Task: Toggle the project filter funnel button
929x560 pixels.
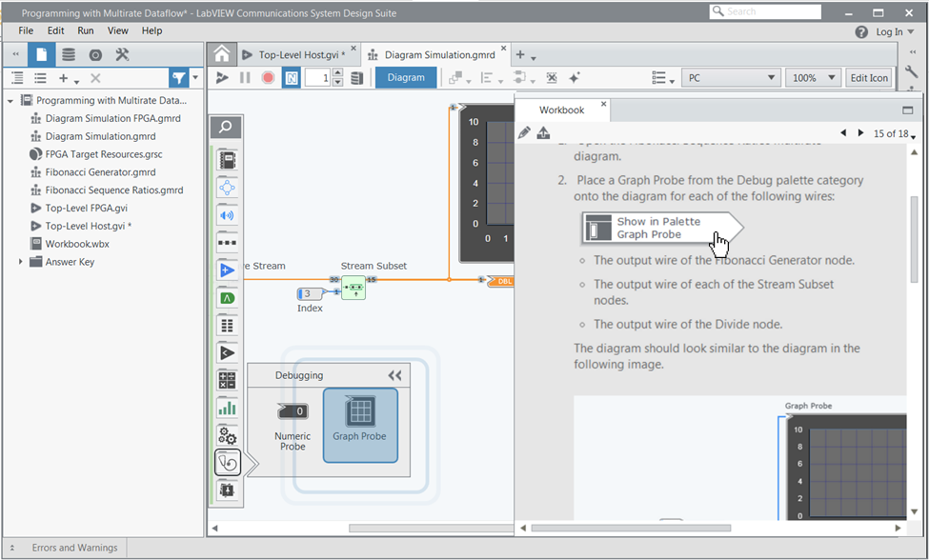Action: 178,78
